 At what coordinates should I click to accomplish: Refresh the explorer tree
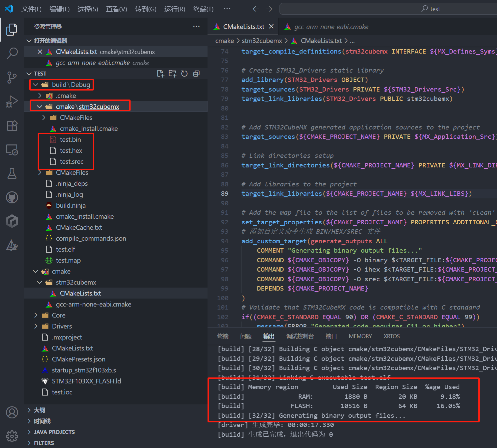pos(184,74)
